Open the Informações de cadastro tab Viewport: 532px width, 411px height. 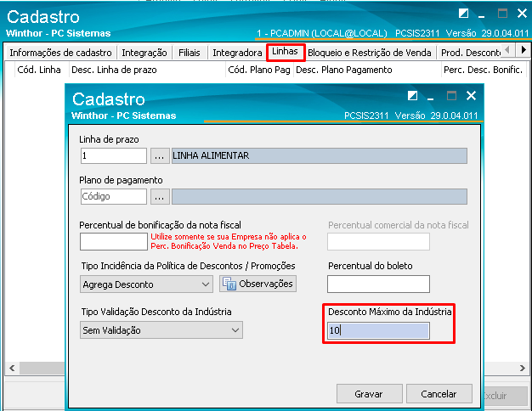click(x=60, y=53)
